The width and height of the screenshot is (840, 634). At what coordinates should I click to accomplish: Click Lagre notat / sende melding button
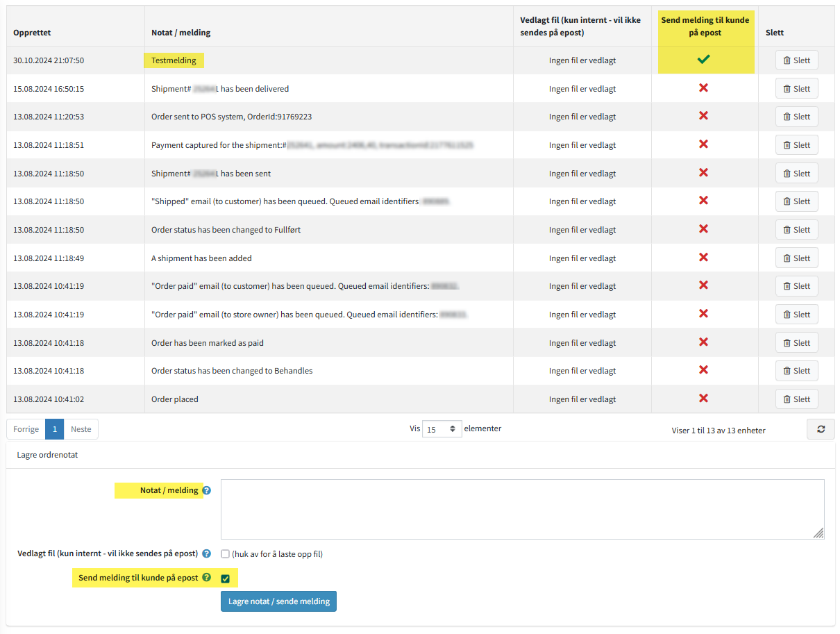pos(278,601)
